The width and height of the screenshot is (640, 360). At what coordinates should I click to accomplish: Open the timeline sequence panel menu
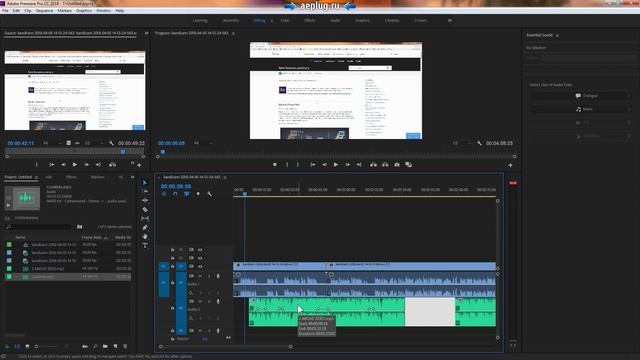(225, 178)
